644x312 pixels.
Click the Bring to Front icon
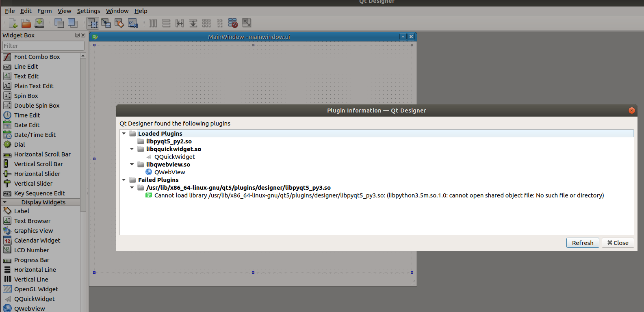(73, 23)
